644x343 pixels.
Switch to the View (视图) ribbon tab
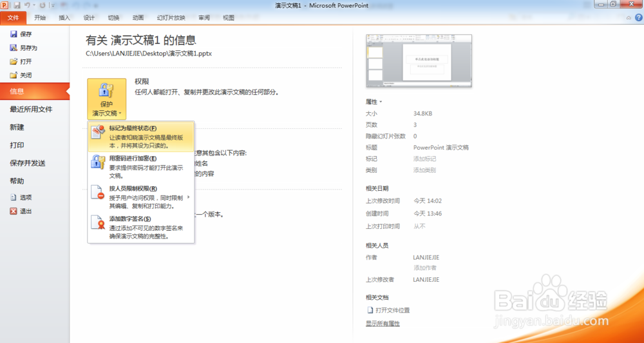229,17
